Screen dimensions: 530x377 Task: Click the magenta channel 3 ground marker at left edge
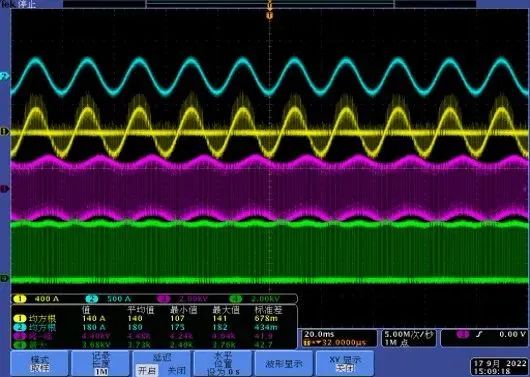[x=5, y=189]
